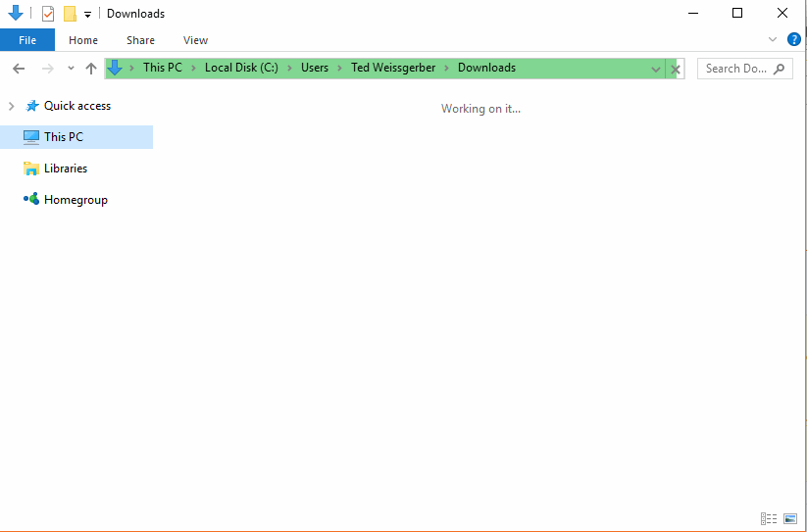Open chevron dropdown after This PC in path
Viewport: 807px width, 532px height.
click(193, 68)
